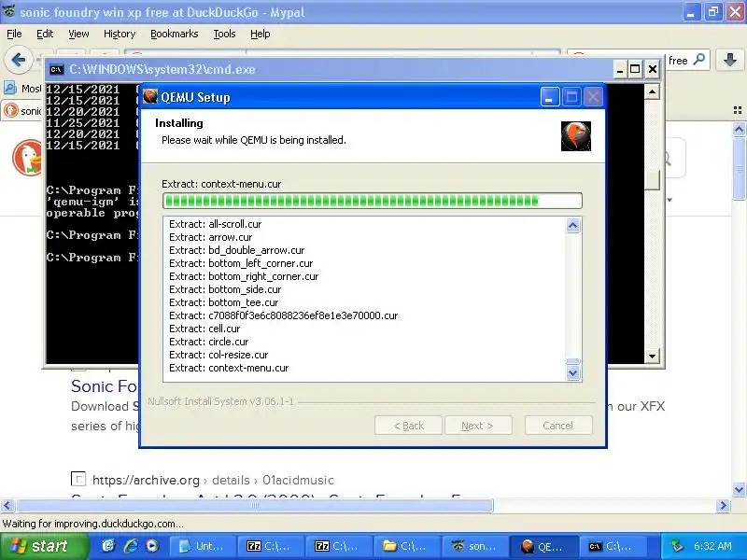This screenshot has width=747, height=560.
Task: Select log line 'Extract: circle.cur'
Action: pyautogui.click(x=208, y=342)
